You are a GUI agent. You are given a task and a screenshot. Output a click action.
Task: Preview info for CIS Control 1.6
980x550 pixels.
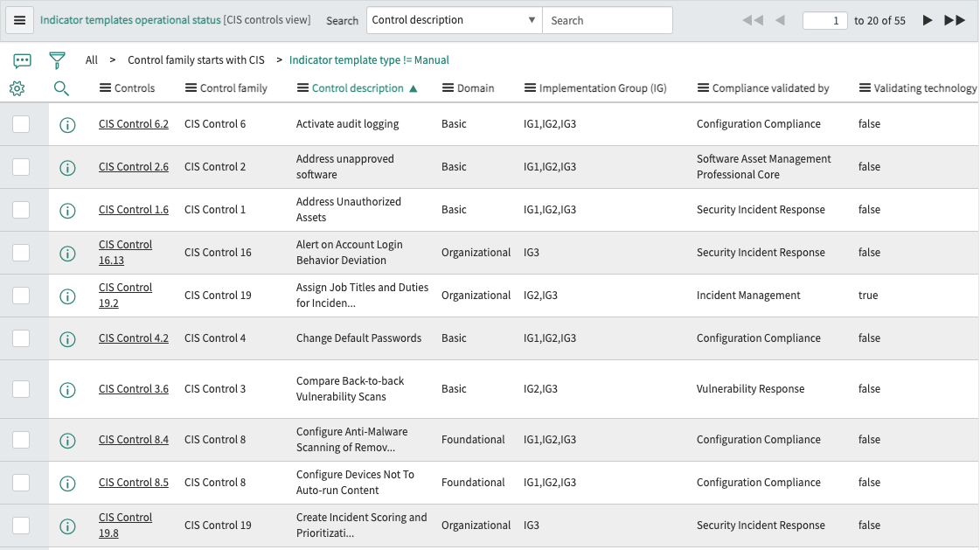67,211
